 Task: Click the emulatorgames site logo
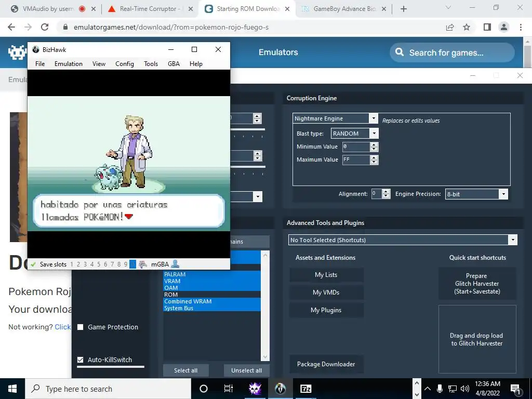17,52
